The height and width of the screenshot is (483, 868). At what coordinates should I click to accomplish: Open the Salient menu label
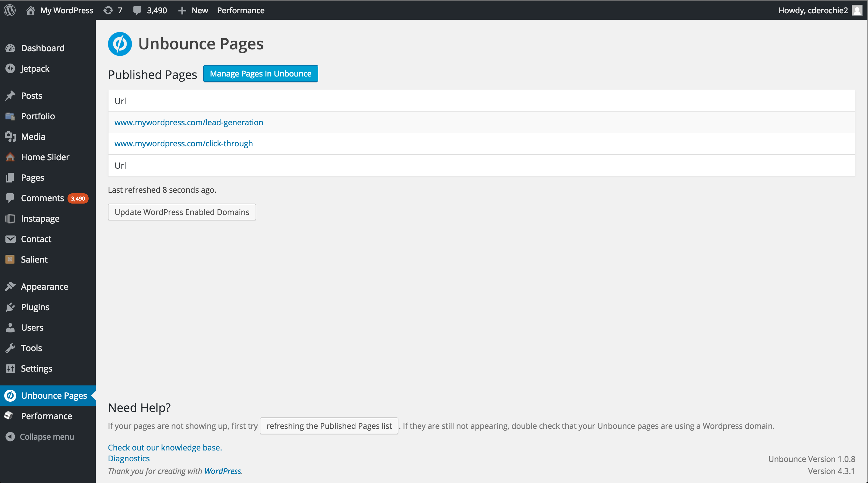(x=34, y=260)
